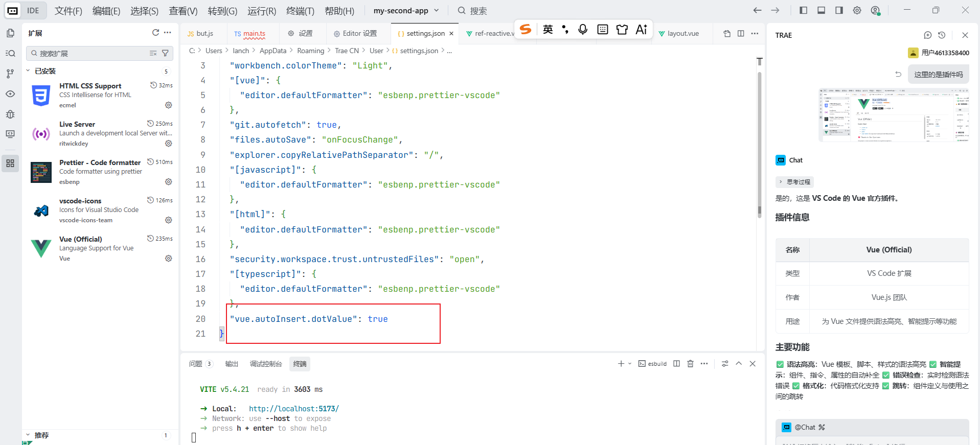Toggle the bottom panel layout
Screen dimensions: 980x445
click(x=822, y=10)
